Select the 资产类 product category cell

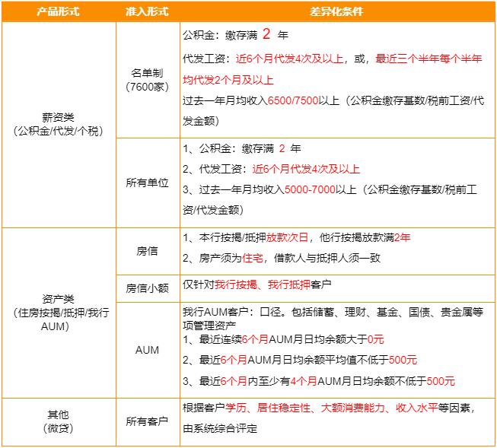(59, 312)
